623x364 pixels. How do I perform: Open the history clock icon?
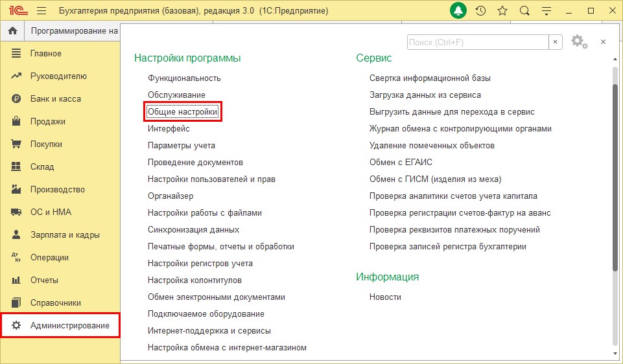point(480,11)
